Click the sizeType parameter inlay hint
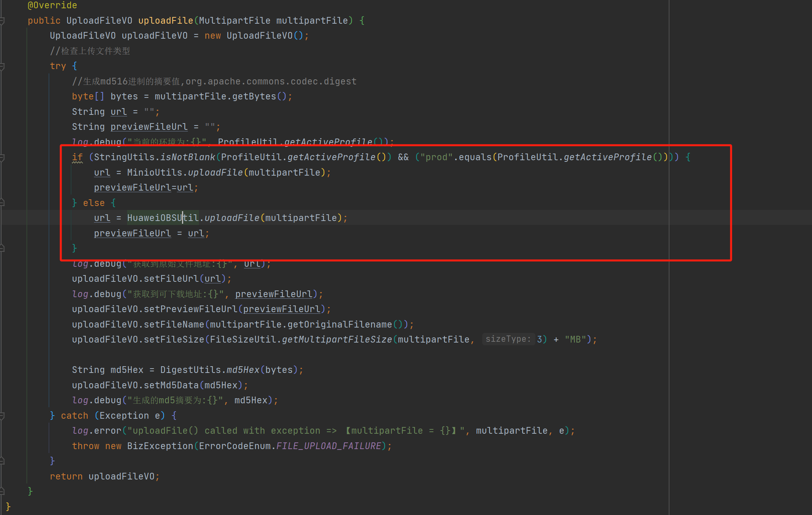Image resolution: width=812 pixels, height=515 pixels. point(508,339)
